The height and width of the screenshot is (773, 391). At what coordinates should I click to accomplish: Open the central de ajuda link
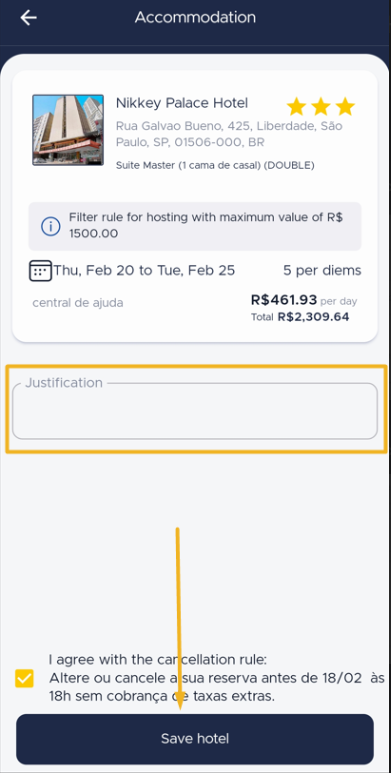(78, 303)
